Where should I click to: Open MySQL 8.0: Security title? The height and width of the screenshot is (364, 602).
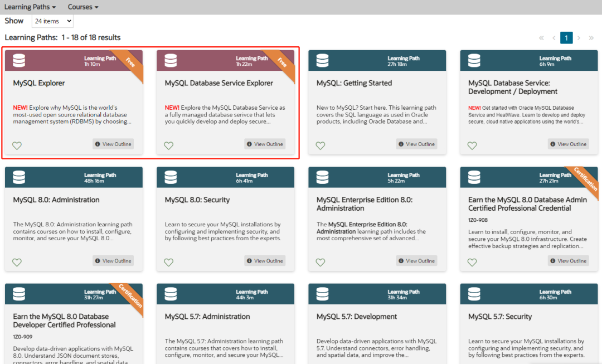tap(197, 200)
